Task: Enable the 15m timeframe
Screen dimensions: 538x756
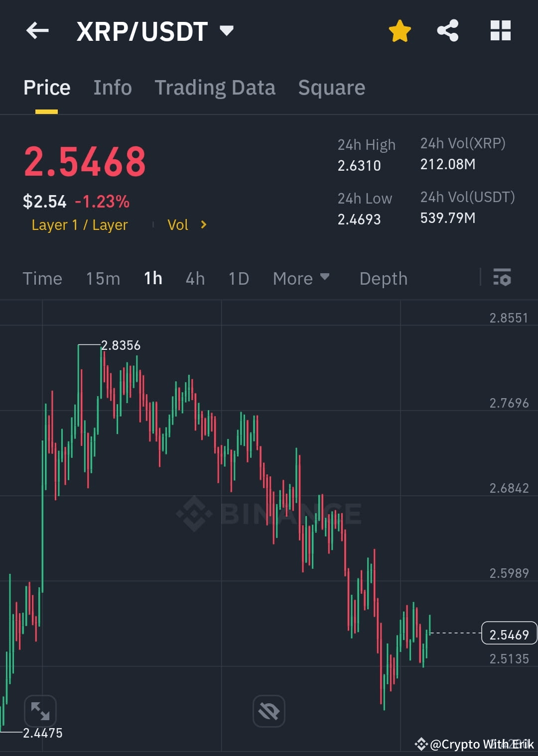Action: [x=103, y=278]
